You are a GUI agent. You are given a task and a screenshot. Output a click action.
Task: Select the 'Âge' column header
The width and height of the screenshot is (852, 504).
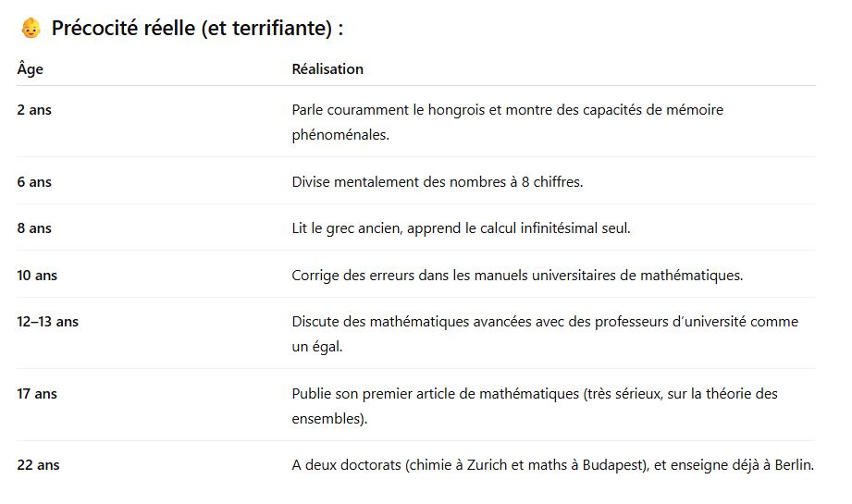(30, 69)
